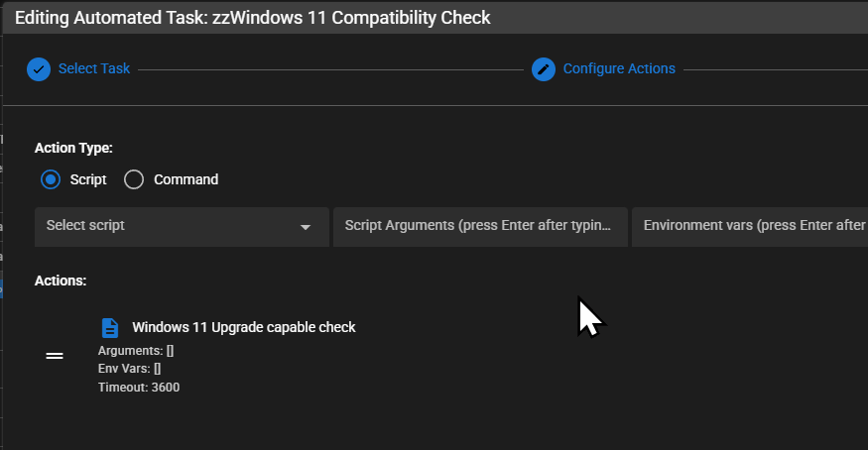
Task: Click the pencil icon beside Configure Actions
Action: coord(544,69)
